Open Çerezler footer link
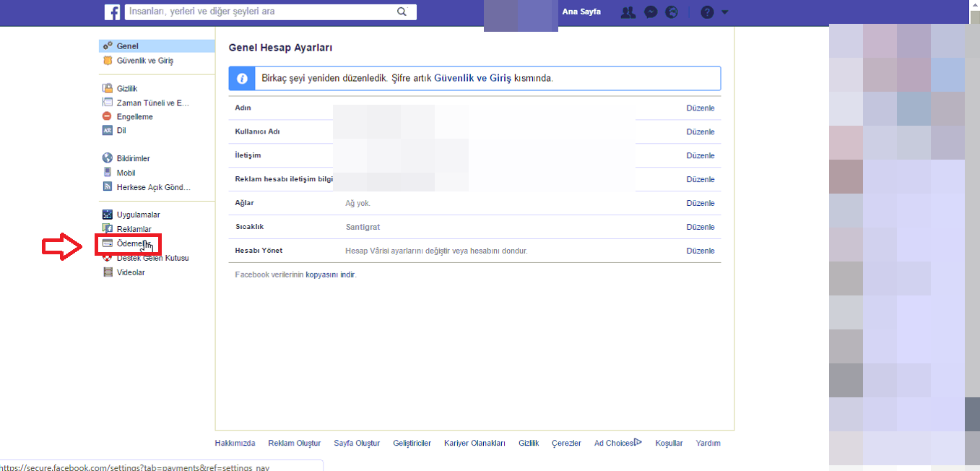 [566, 443]
